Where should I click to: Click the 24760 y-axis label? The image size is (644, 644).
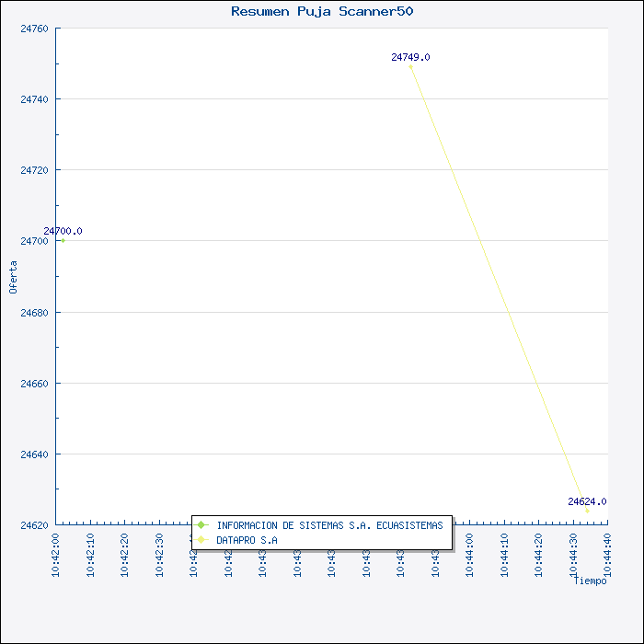tap(35, 29)
